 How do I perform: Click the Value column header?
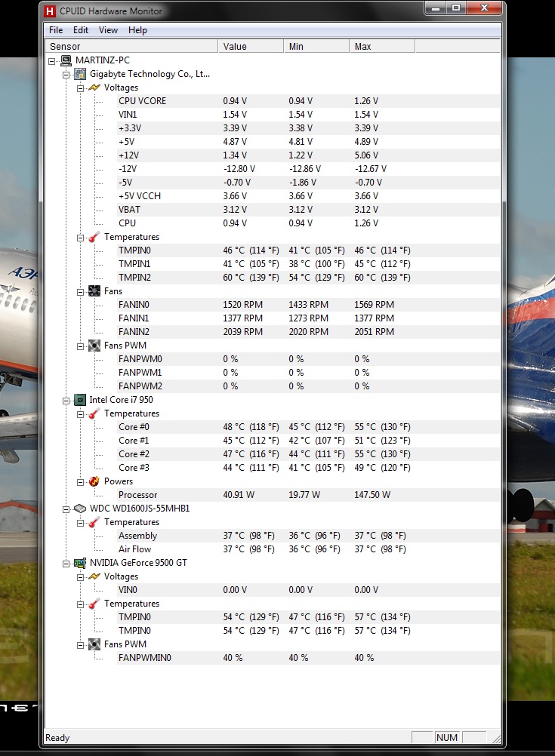251,46
